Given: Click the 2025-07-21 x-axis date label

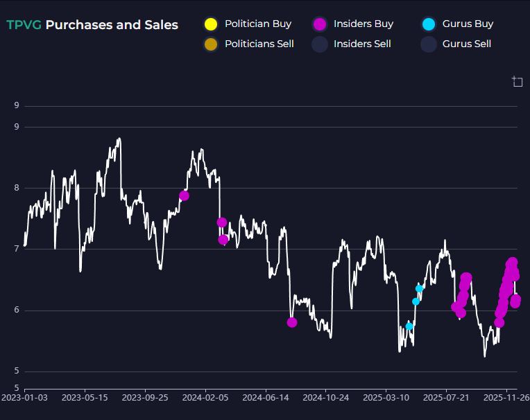Looking at the screenshot, I should (446, 398).
